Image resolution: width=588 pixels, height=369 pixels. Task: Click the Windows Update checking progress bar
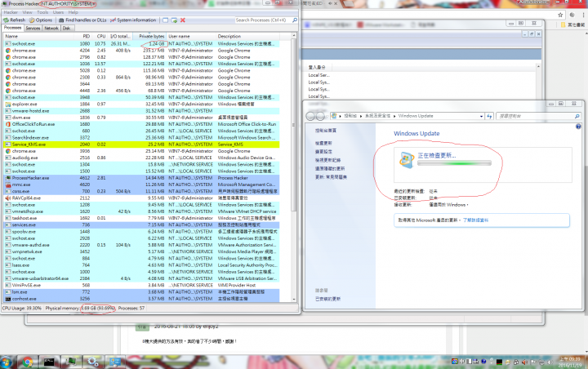[454, 163]
